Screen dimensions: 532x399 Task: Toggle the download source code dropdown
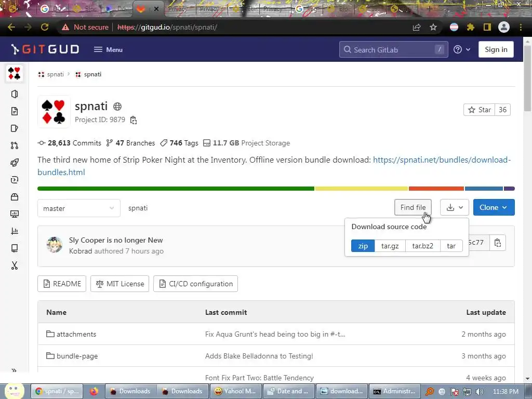tap(455, 207)
